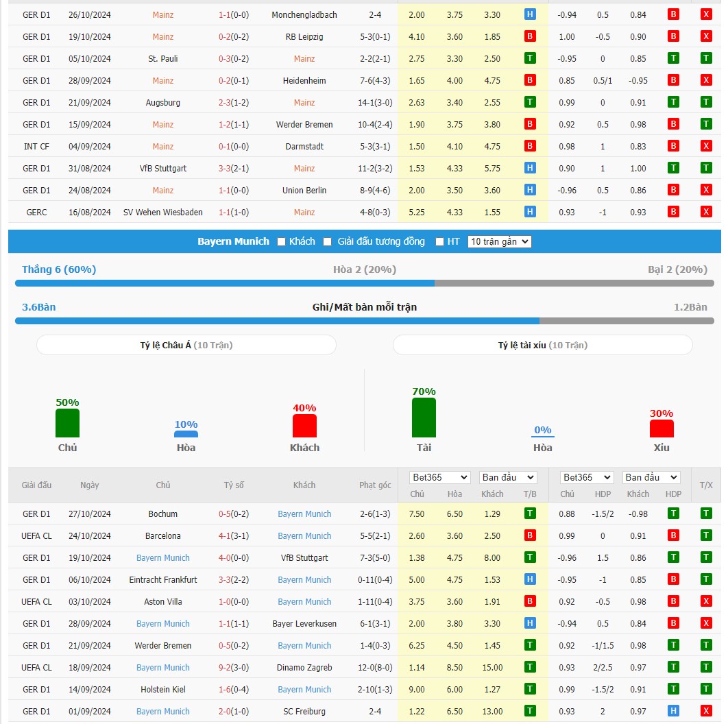Click the Phạt góc column header
The height and width of the screenshot is (724, 728).
[x=375, y=485]
